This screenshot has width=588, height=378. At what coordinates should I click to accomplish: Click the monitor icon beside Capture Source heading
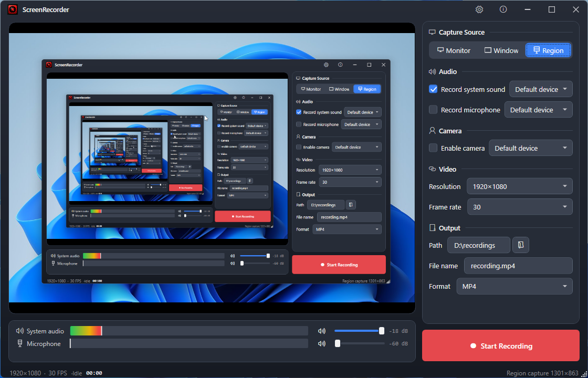433,32
